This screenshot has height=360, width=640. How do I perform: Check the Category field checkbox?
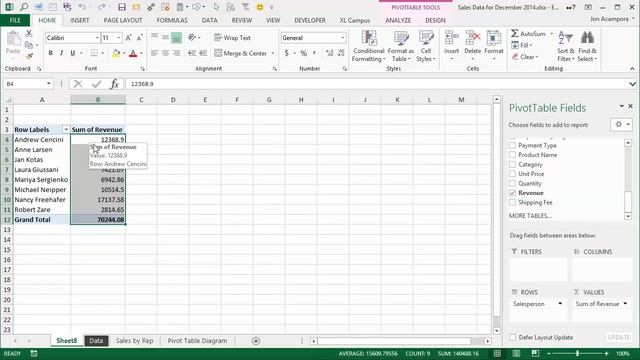point(513,164)
